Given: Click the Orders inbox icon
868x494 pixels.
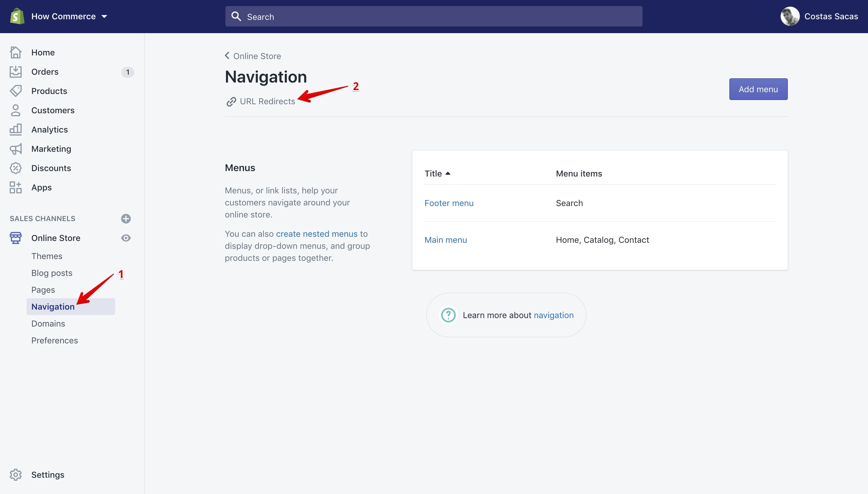Looking at the screenshot, I should 16,72.
